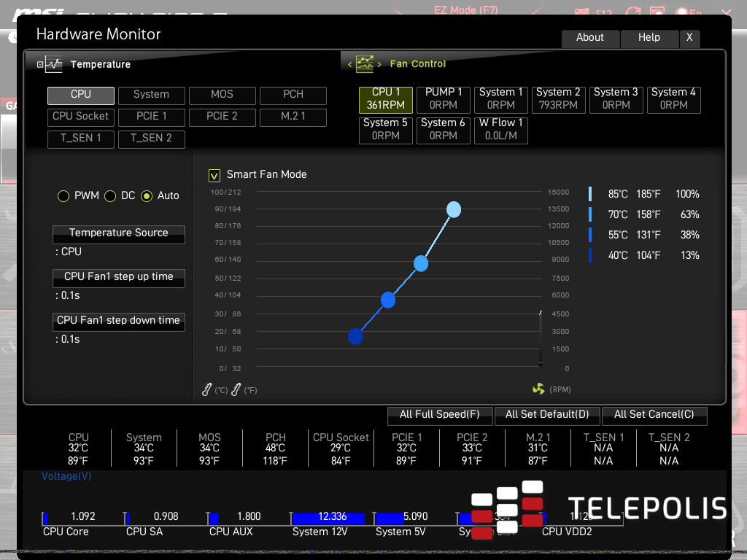This screenshot has width=747, height=560.
Task: Collapse the Temperature section box icon
Action: pos(40,64)
